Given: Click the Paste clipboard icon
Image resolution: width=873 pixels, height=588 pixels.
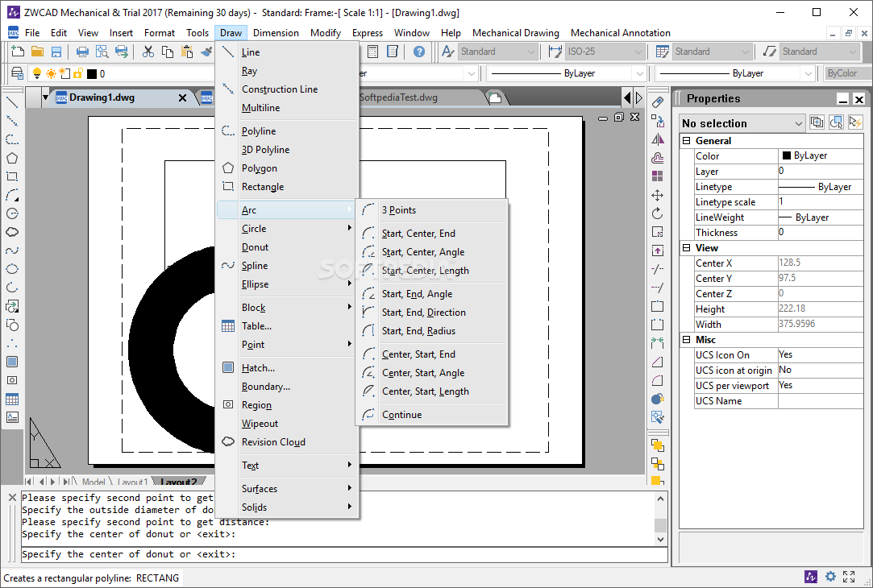Looking at the screenshot, I should pyautogui.click(x=187, y=52).
